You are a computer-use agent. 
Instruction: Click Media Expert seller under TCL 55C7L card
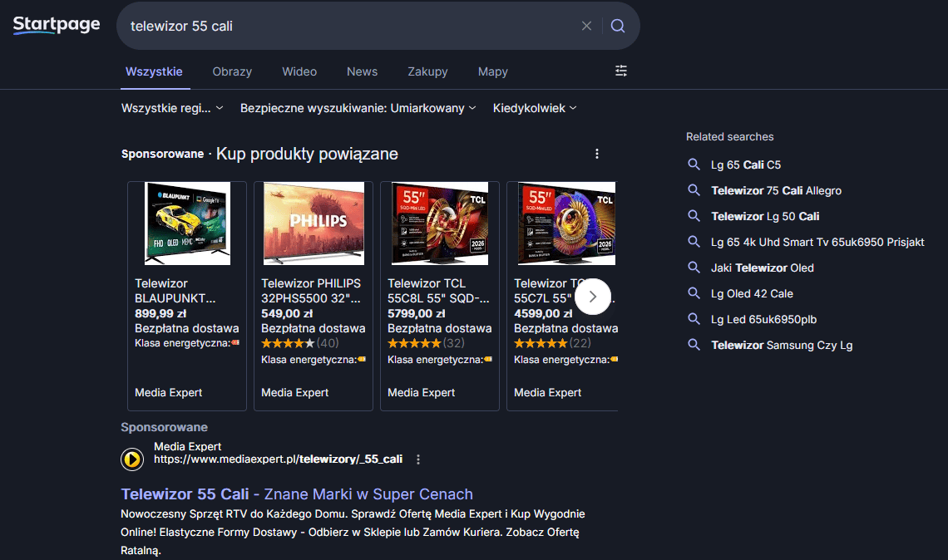(547, 393)
